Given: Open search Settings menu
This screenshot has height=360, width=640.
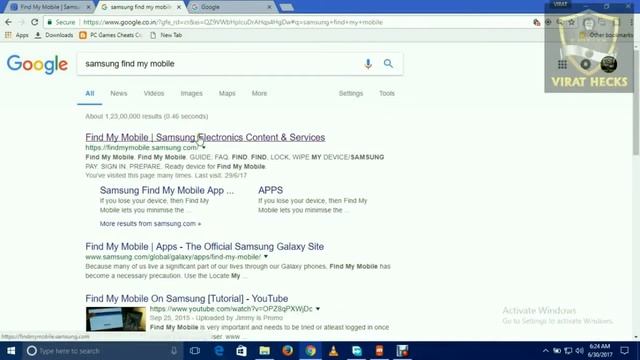Looking at the screenshot, I should 351,93.
